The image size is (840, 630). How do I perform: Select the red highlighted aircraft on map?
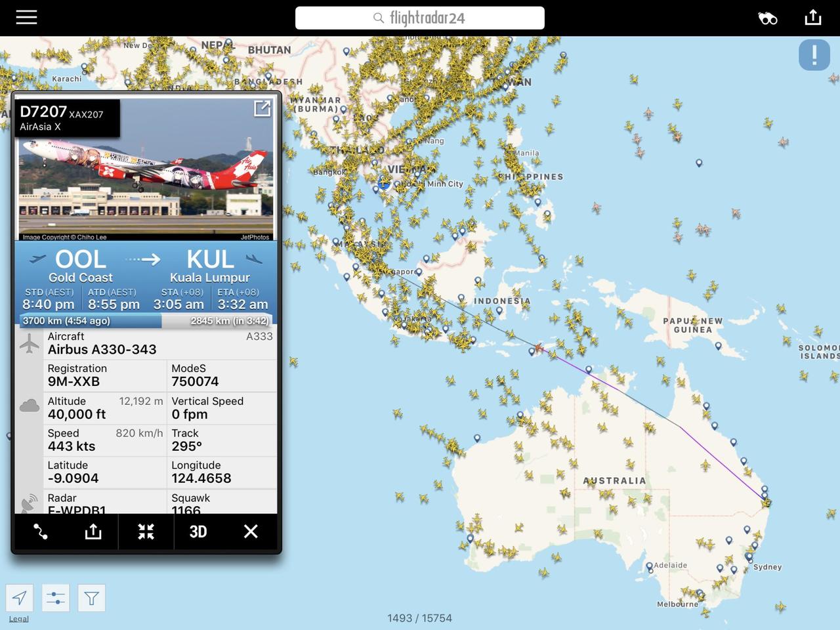click(x=538, y=347)
